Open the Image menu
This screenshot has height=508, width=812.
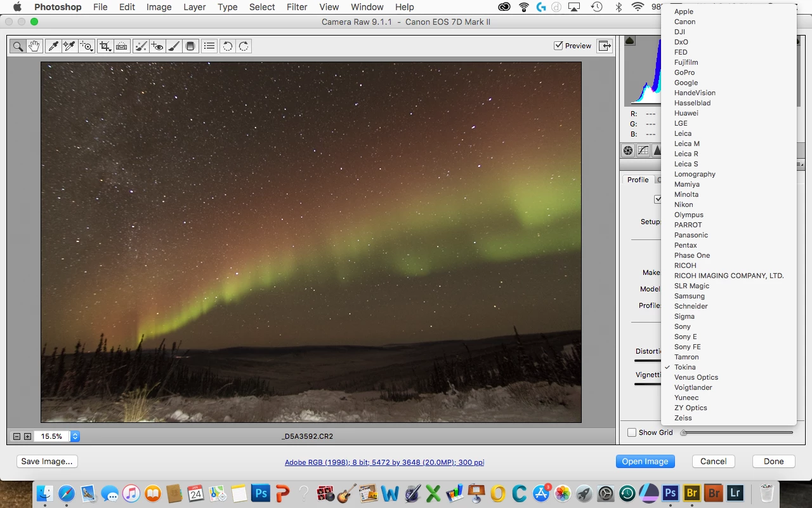(159, 7)
